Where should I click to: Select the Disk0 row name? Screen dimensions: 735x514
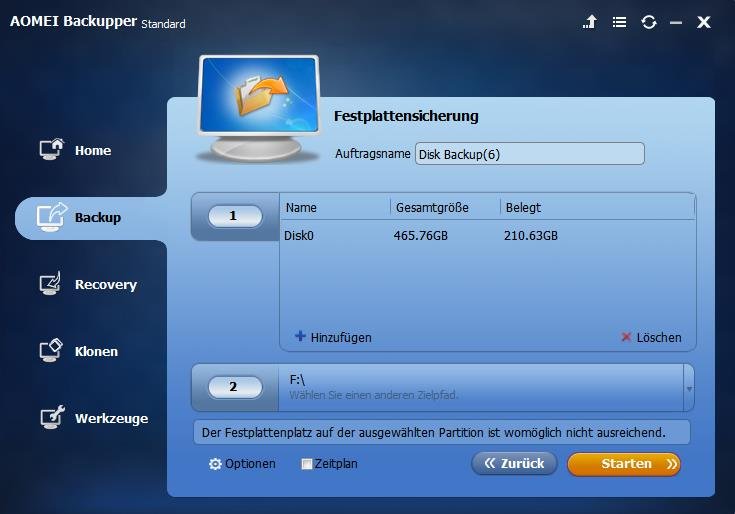point(299,236)
